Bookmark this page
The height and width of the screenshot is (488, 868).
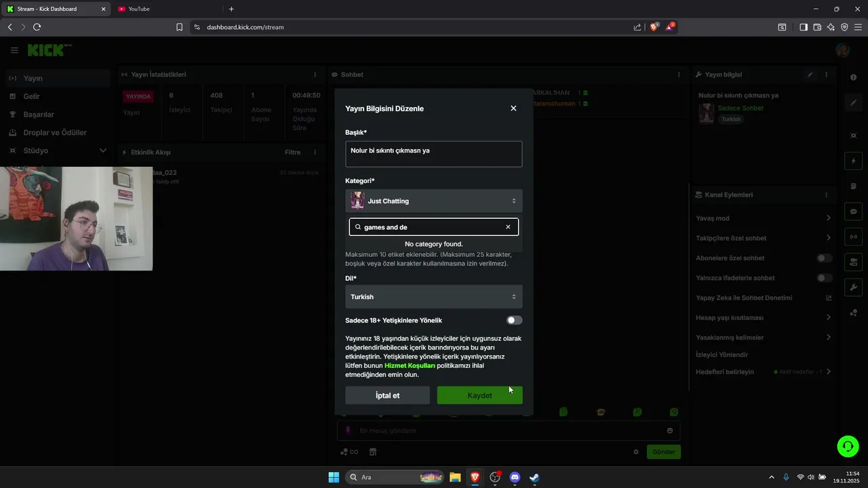180,27
